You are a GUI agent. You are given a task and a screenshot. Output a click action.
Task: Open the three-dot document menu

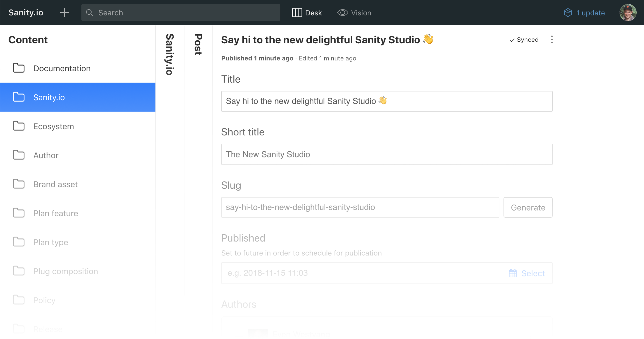click(552, 40)
